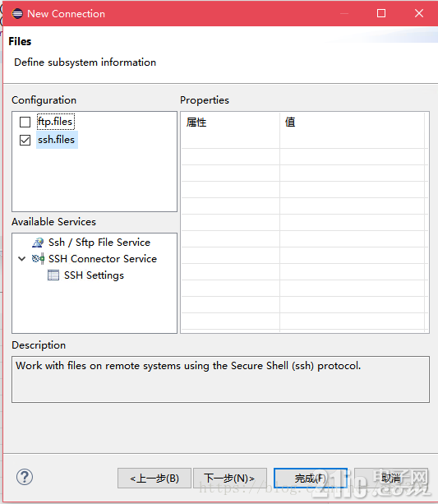Click the 完成(F) finish button
Viewport: 438px width, 504px height.
tap(311, 479)
